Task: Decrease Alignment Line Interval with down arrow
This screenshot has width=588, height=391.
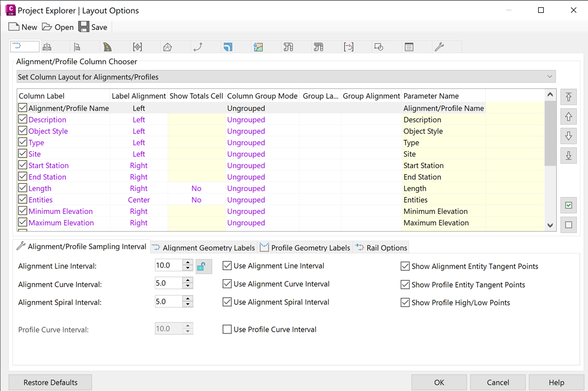Action: click(x=188, y=268)
